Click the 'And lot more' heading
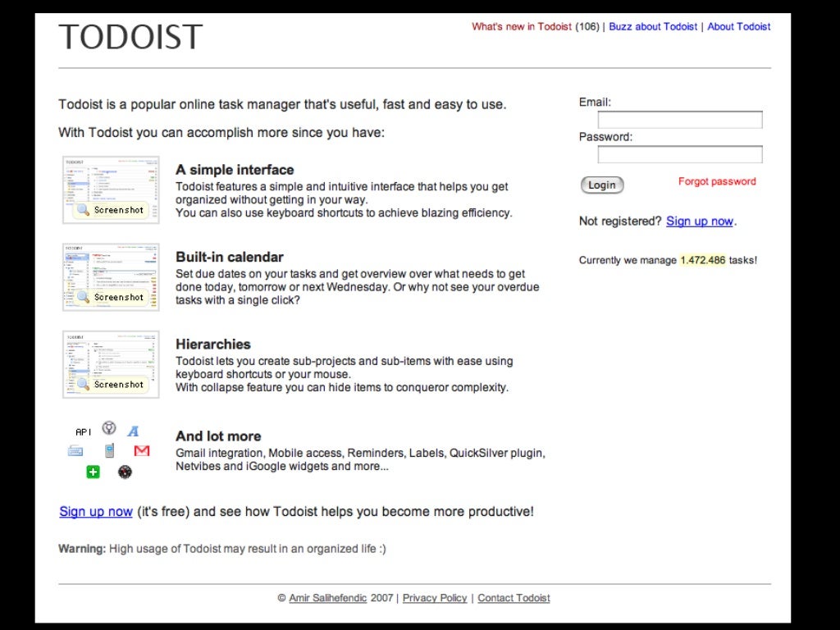Image resolution: width=840 pixels, height=630 pixels. tap(218, 436)
